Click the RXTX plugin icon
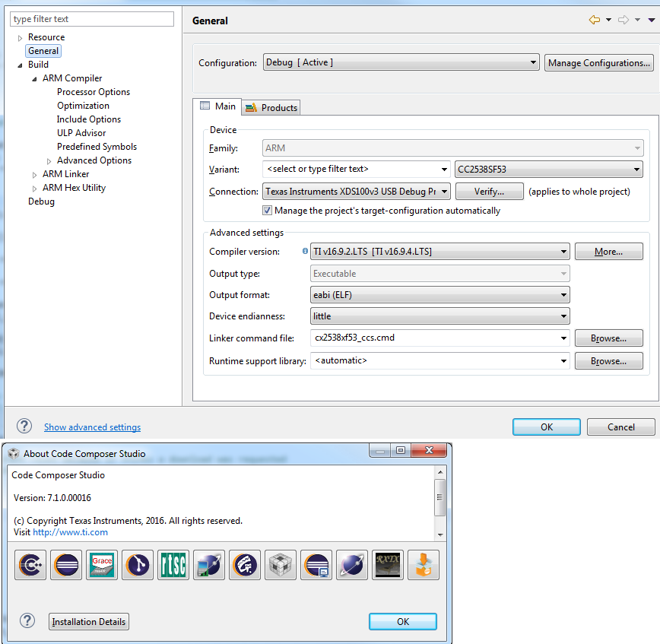 [388, 565]
